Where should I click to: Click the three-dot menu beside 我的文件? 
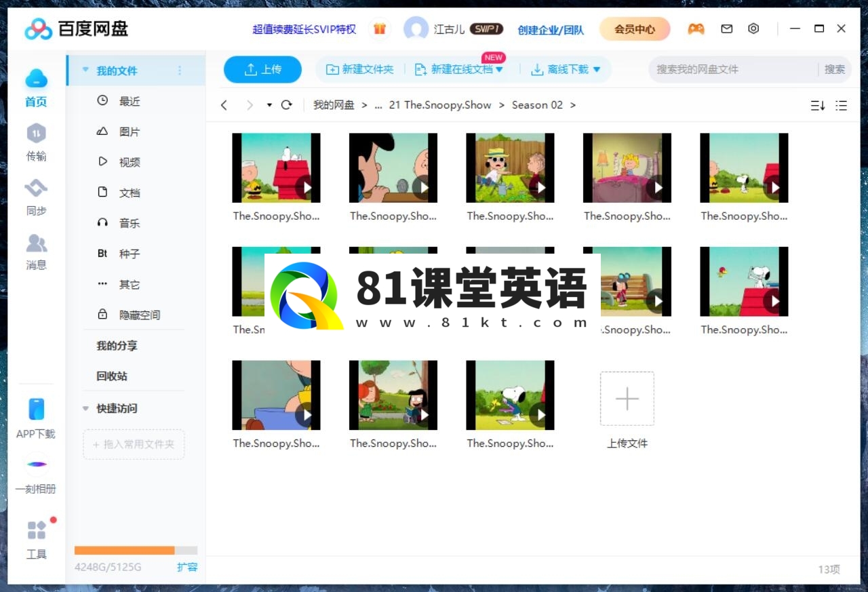click(x=180, y=71)
